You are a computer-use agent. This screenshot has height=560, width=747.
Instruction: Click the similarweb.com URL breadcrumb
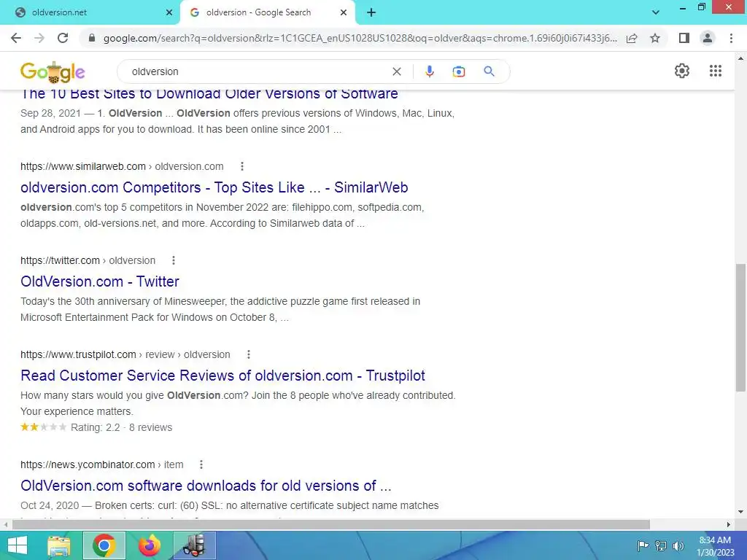point(122,166)
